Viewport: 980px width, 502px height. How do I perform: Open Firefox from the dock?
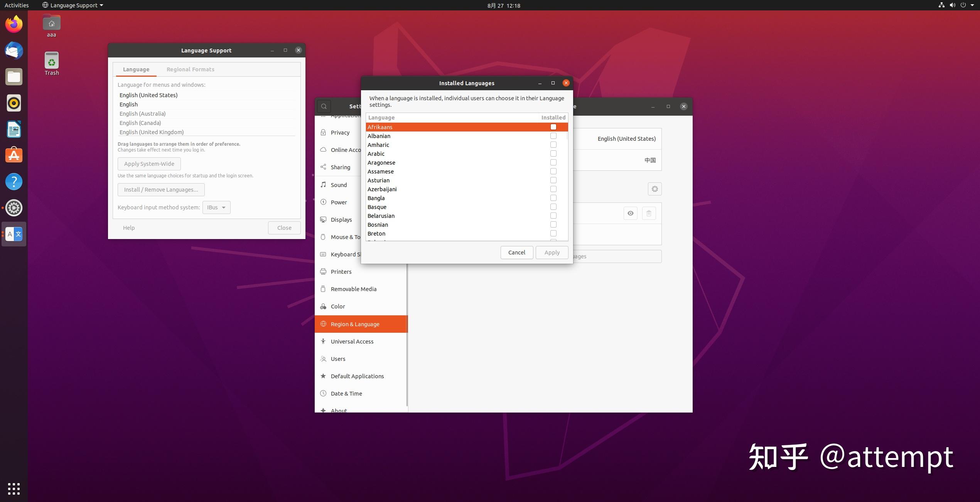pos(14,24)
